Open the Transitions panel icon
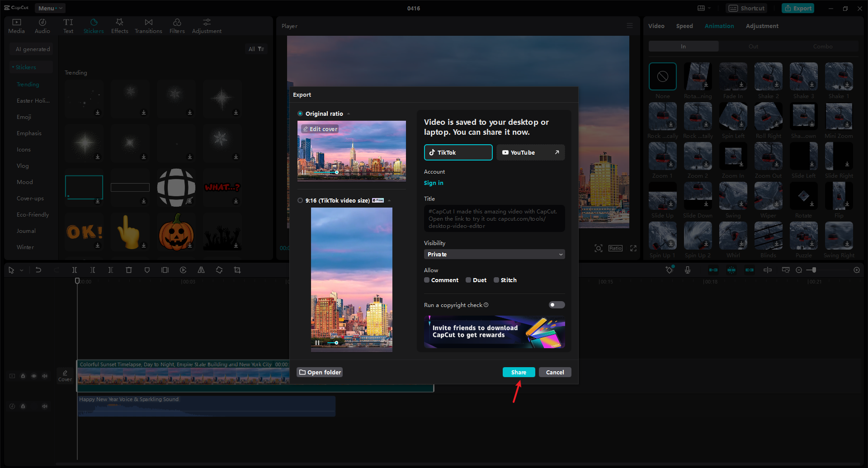Image resolution: width=868 pixels, height=468 pixels. (x=148, y=26)
